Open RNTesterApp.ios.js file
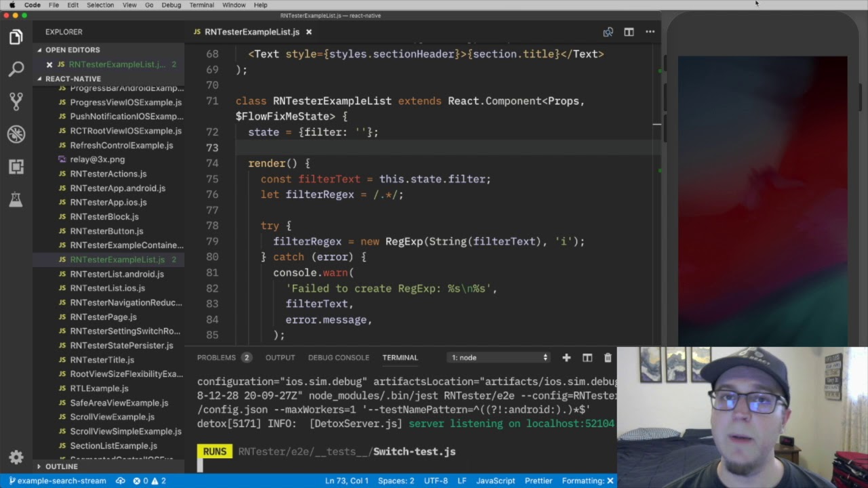 [108, 202]
